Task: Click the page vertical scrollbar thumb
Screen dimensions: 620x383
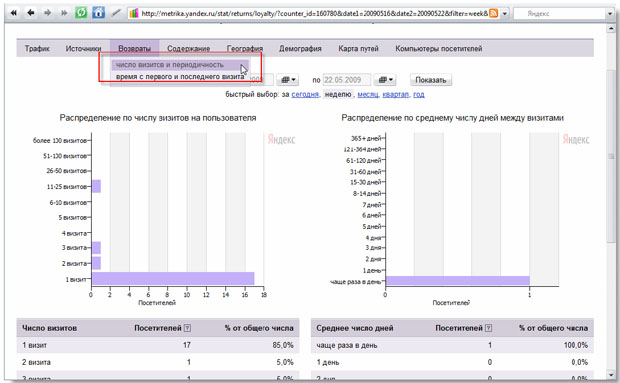Action: [x=611, y=156]
